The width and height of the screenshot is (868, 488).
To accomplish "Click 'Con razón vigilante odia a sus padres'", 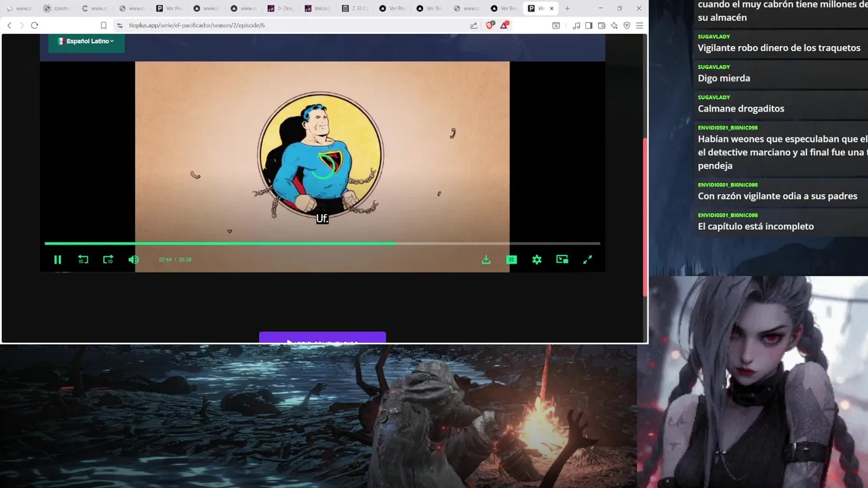I will (x=778, y=196).
